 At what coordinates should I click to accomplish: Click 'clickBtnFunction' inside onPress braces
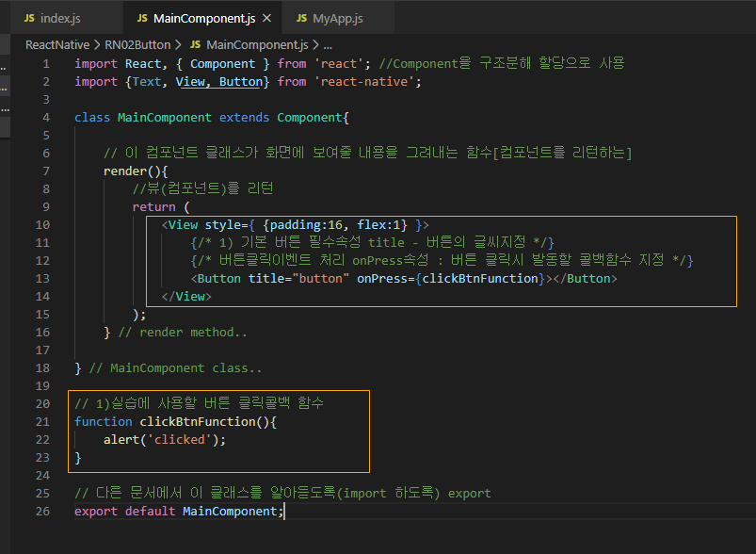click(x=480, y=279)
